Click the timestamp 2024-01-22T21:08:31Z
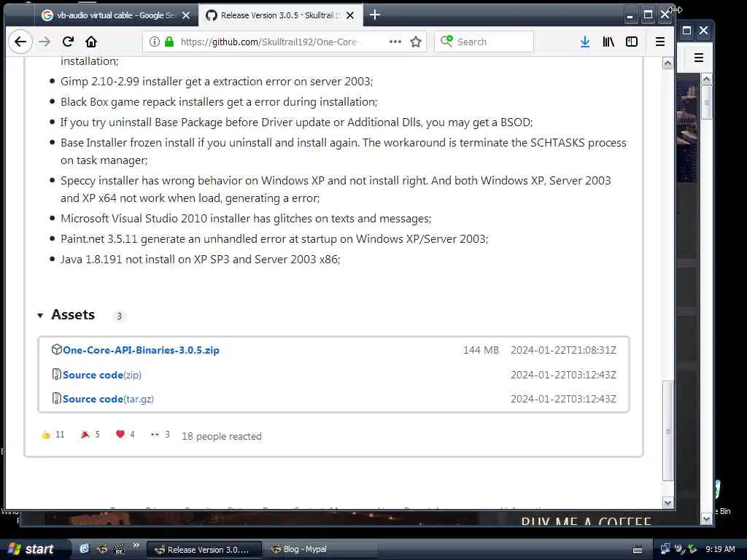This screenshot has width=747, height=560. pos(564,350)
